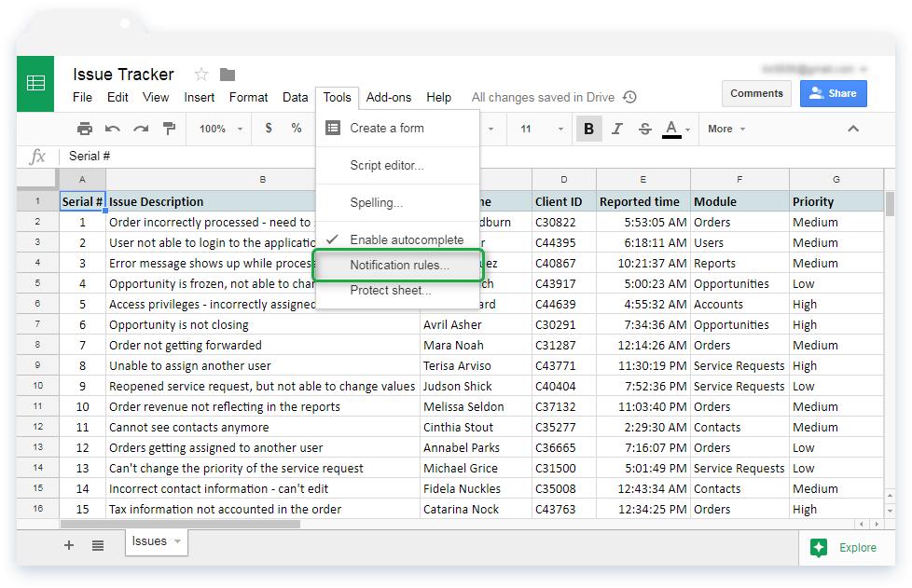The height and width of the screenshot is (588, 912).
Task: Open the Comments panel
Action: tap(756, 93)
